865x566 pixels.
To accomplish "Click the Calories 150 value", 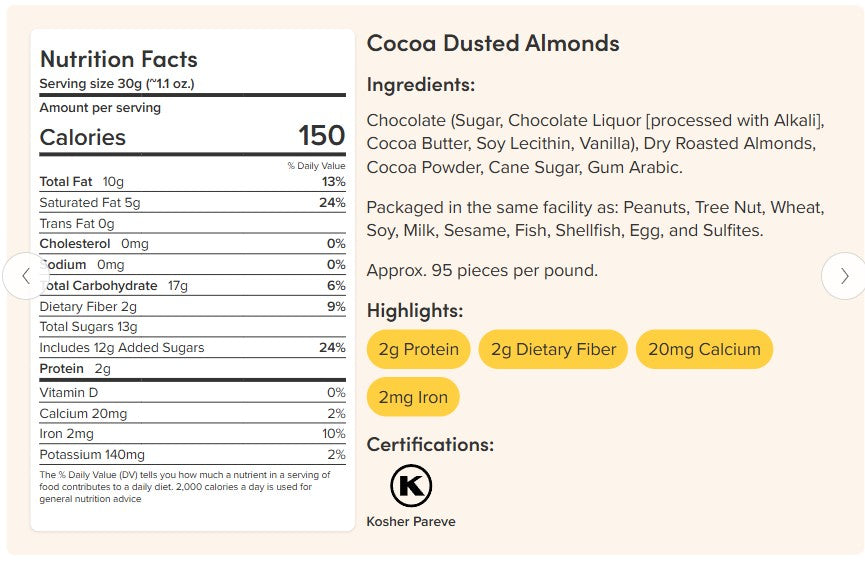I will 322,136.
